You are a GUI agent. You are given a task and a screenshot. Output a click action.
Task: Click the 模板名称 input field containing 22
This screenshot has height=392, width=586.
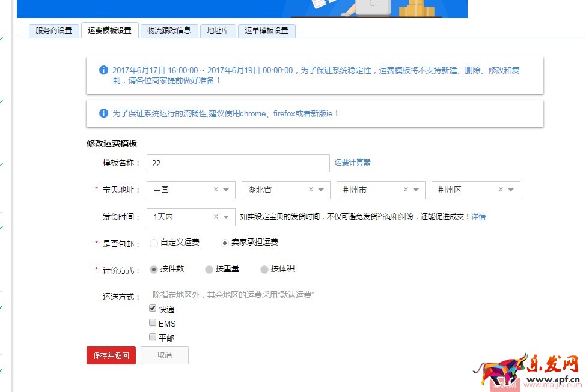click(237, 163)
